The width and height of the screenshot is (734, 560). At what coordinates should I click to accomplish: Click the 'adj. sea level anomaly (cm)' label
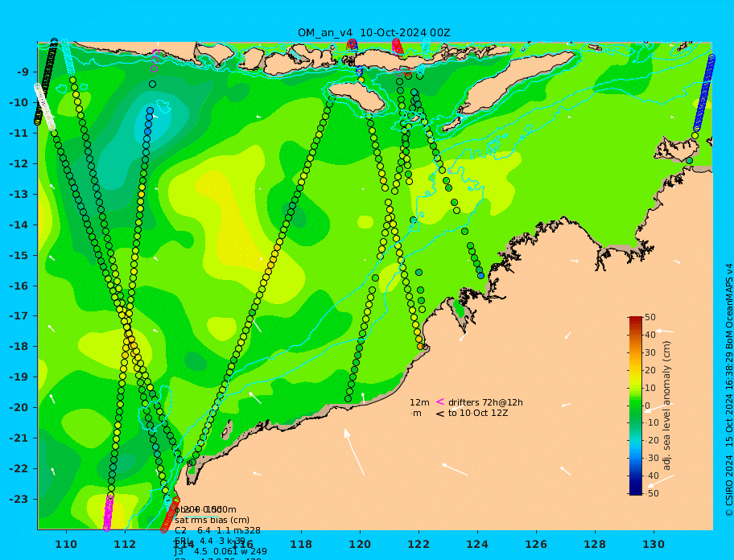(666, 406)
